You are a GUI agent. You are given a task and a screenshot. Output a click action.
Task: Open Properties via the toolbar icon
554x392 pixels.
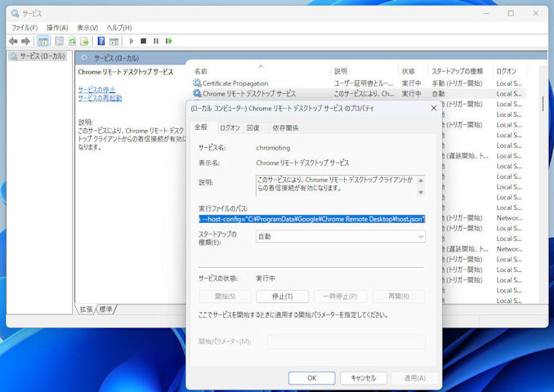tap(59, 42)
